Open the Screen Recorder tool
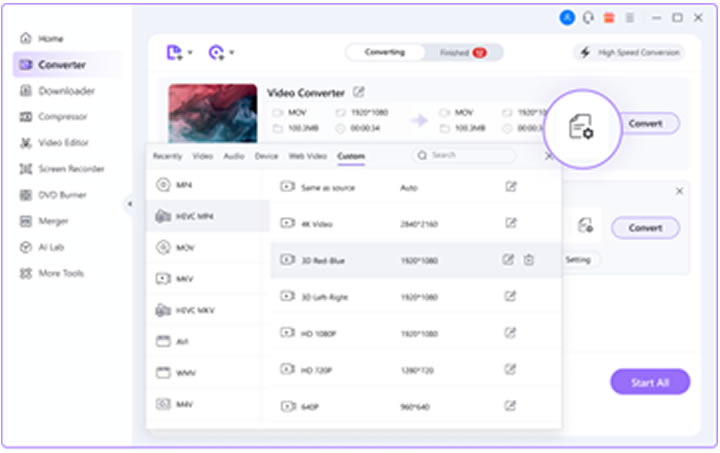 (62, 169)
